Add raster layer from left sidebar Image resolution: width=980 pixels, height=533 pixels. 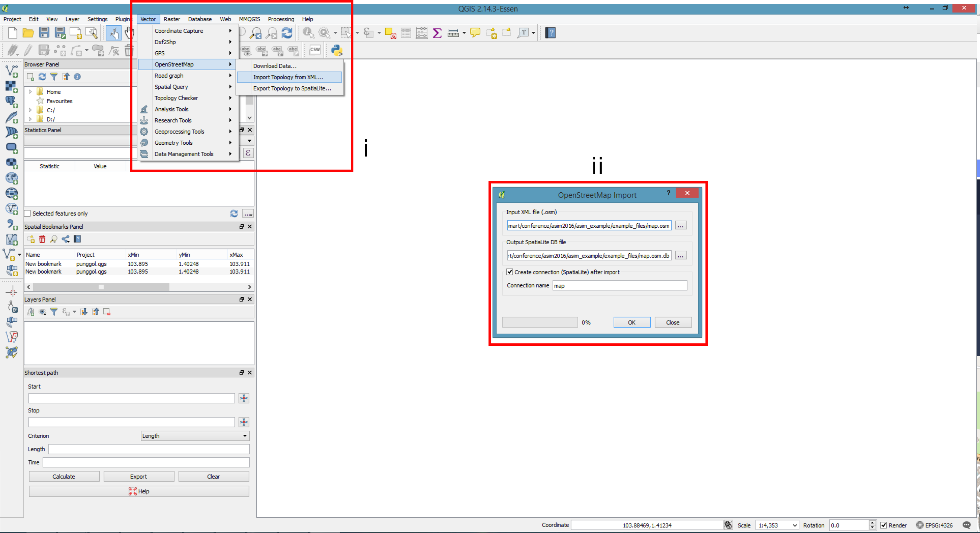click(12, 87)
